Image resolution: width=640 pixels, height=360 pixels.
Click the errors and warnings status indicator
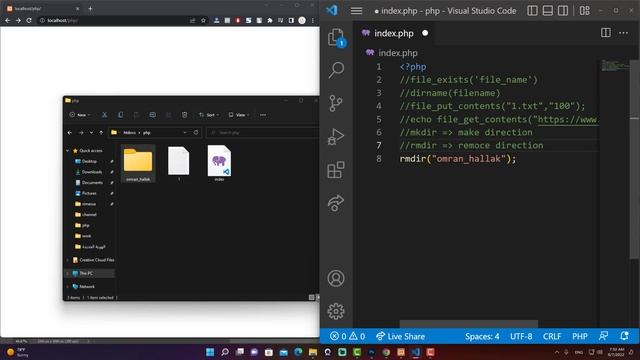coord(348,336)
